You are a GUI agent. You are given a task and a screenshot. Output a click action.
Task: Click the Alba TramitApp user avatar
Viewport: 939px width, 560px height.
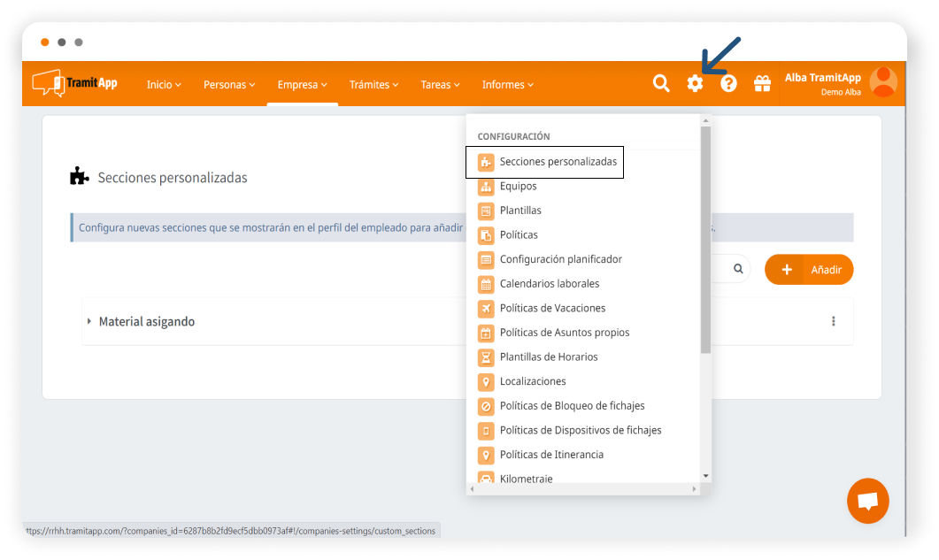882,83
